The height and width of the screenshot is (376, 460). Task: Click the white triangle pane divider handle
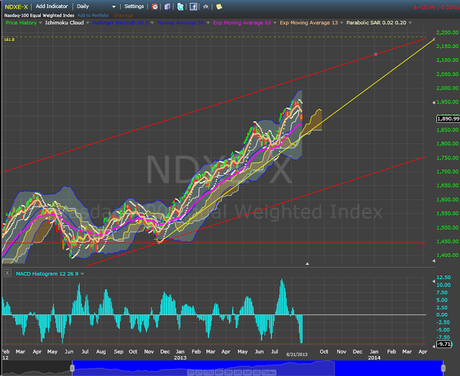click(307, 264)
